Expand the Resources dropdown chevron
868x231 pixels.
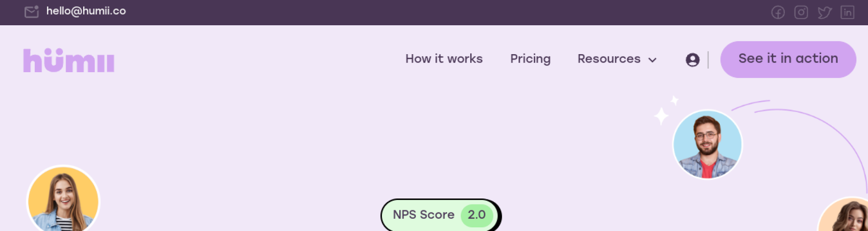coord(652,60)
